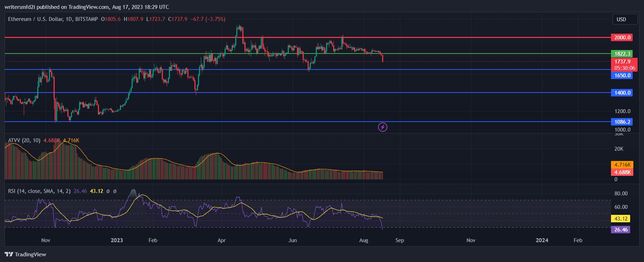Click the TradingView logo at the bottom
Image resolution: width=644 pixels, height=262 pixels.
(26, 254)
